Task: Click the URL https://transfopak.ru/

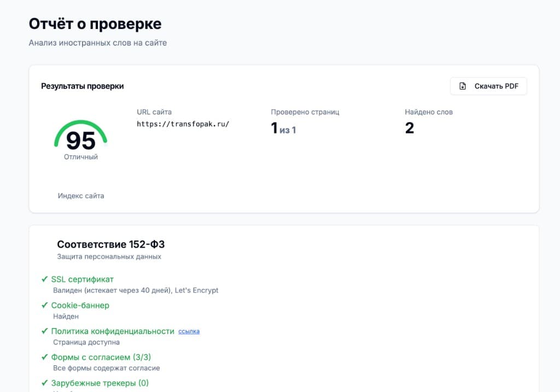Action: 183,124
